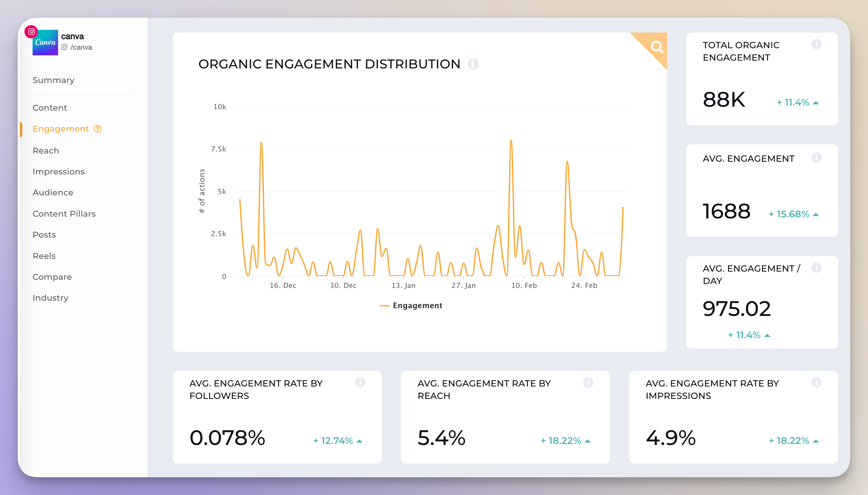
Task: Go to the Summary section
Action: [53, 80]
